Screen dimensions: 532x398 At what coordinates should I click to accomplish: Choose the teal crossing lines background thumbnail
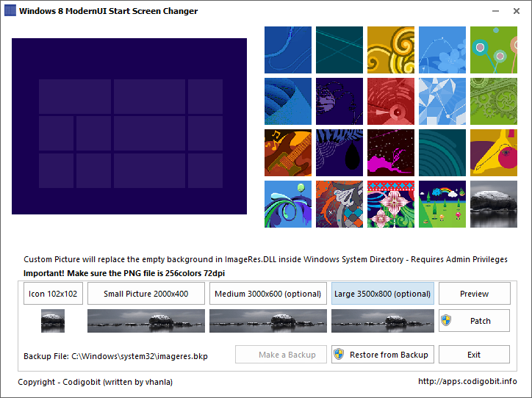339,50
